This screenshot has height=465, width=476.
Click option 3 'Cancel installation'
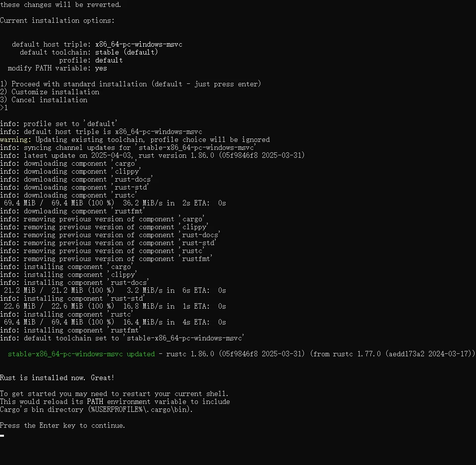click(x=44, y=100)
